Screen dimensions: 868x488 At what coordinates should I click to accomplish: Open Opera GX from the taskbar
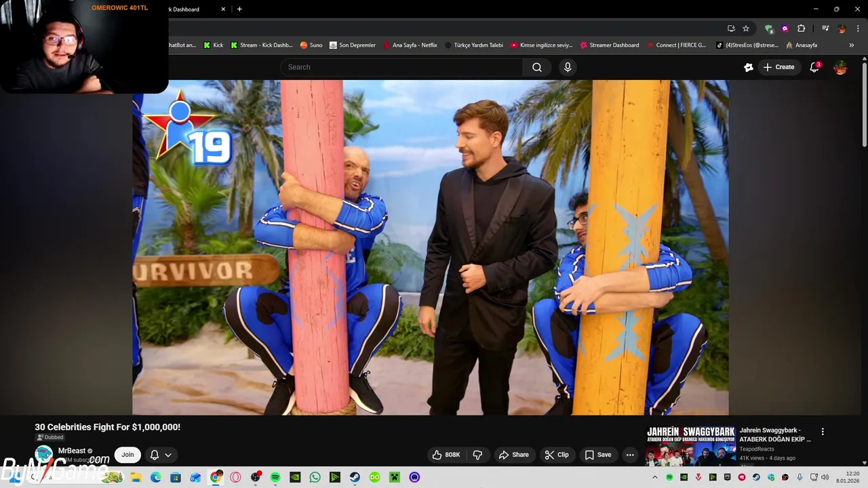tap(235, 477)
